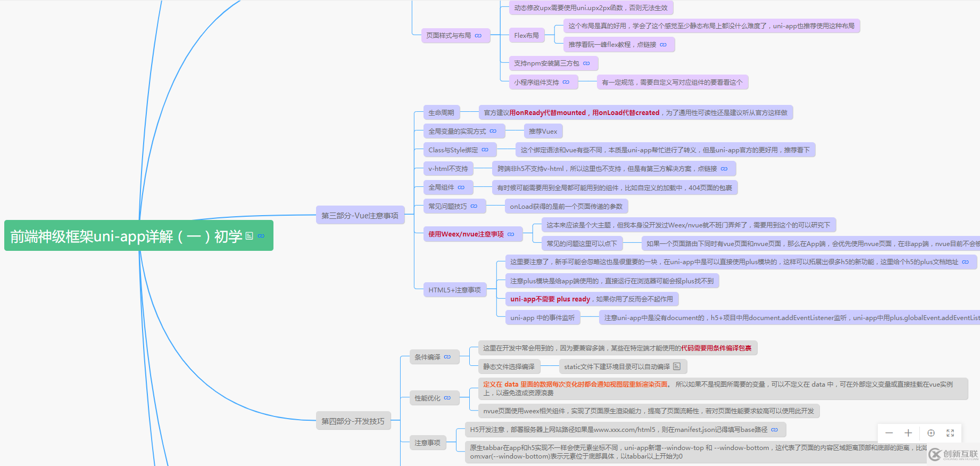Open the link icon on the root node
The width and height of the screenshot is (980, 466).
click(261, 236)
